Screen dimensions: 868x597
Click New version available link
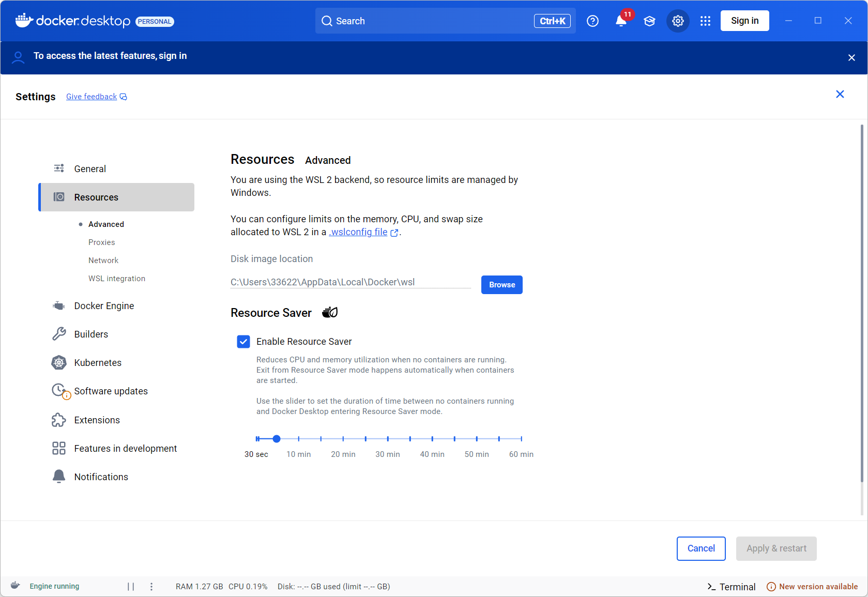click(x=818, y=587)
